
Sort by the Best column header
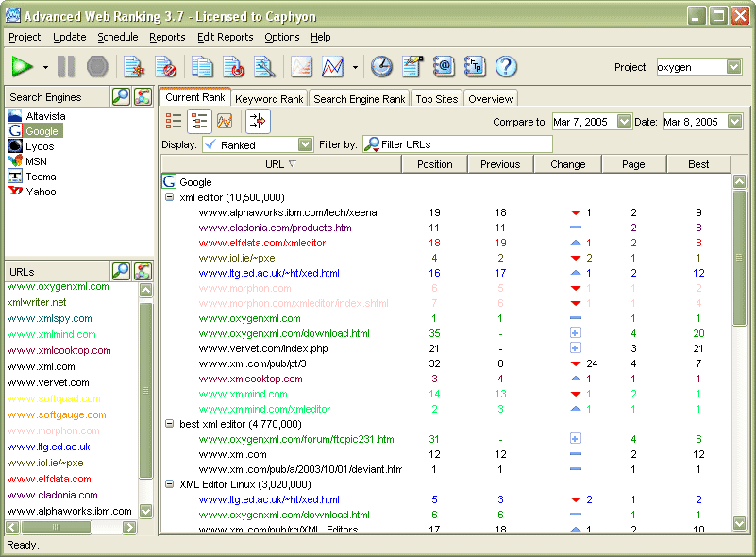pos(698,164)
